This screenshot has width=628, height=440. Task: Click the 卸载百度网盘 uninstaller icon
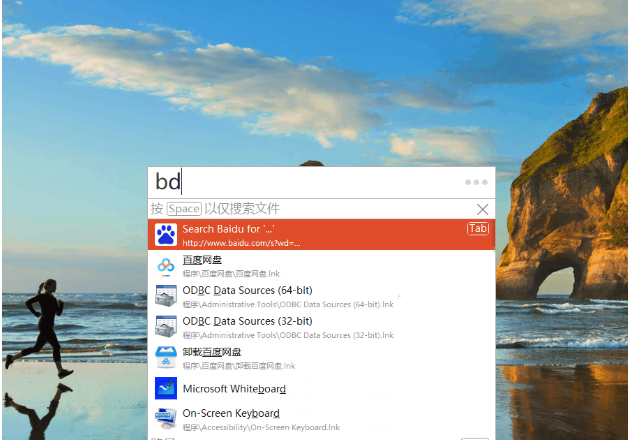(x=166, y=358)
